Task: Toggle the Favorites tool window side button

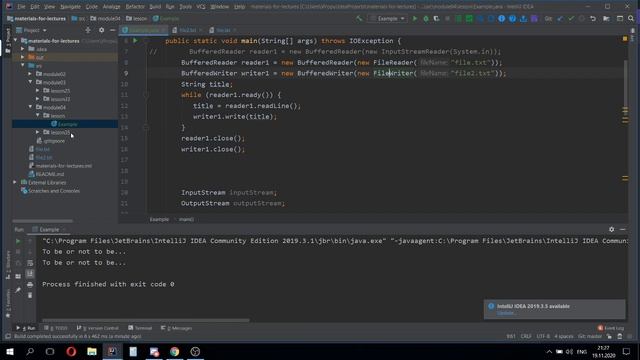Action: tap(8, 303)
